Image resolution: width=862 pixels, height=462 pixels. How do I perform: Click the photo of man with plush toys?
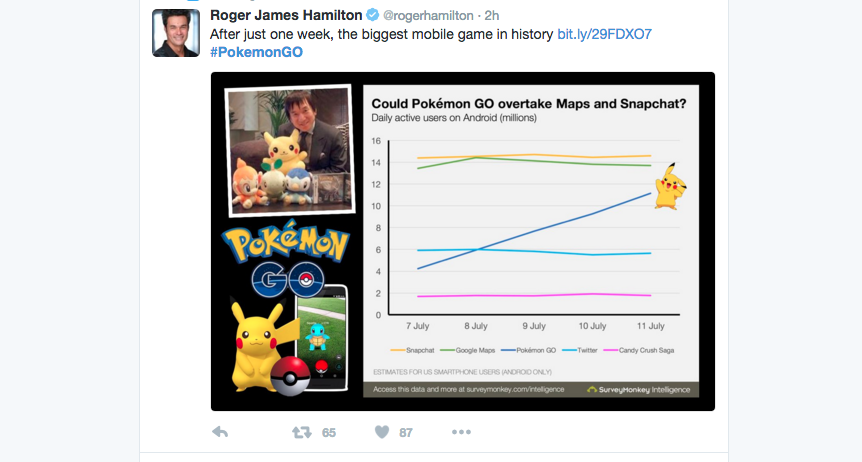pos(289,150)
